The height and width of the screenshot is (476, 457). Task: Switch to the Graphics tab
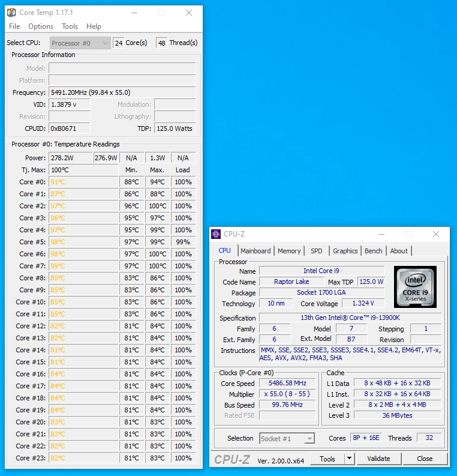345,251
